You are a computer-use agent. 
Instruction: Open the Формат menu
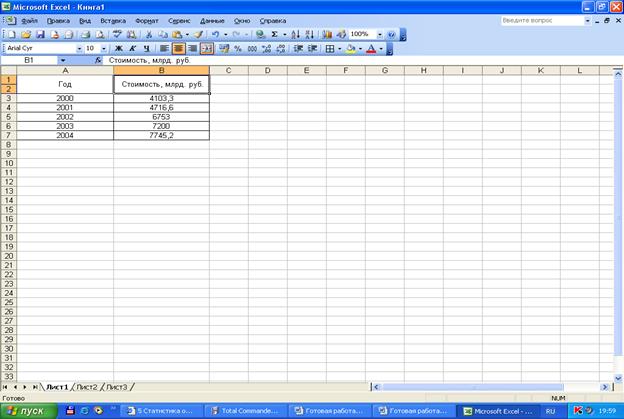point(147,21)
